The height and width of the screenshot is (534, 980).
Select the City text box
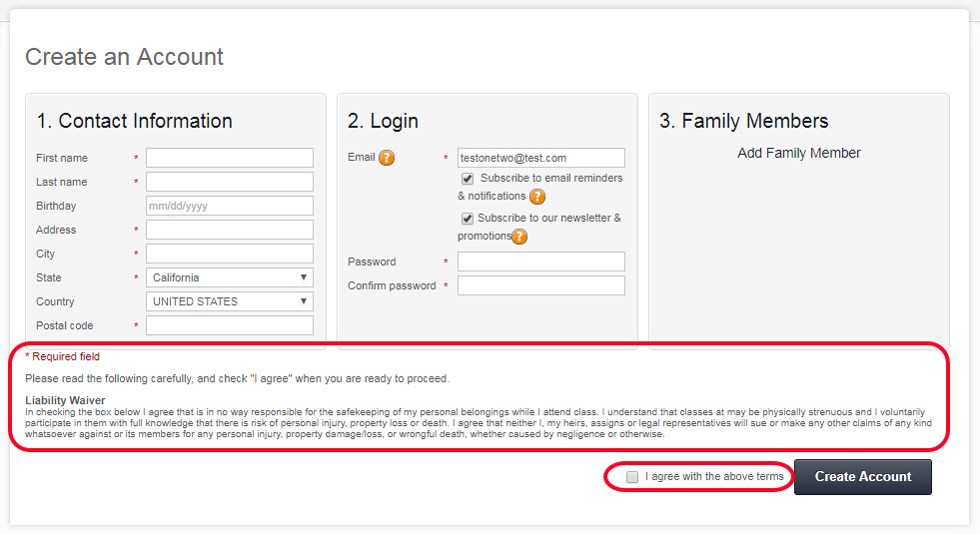(x=230, y=254)
